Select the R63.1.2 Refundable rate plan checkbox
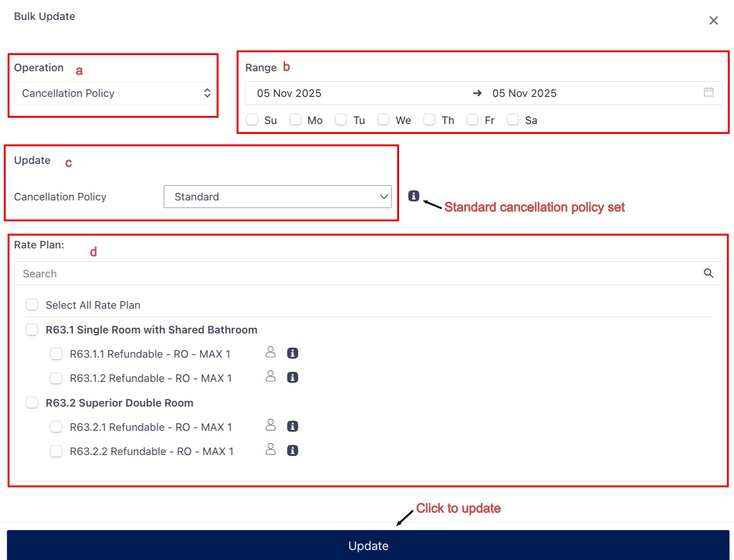Viewport: 734px width, 560px height. point(56,378)
